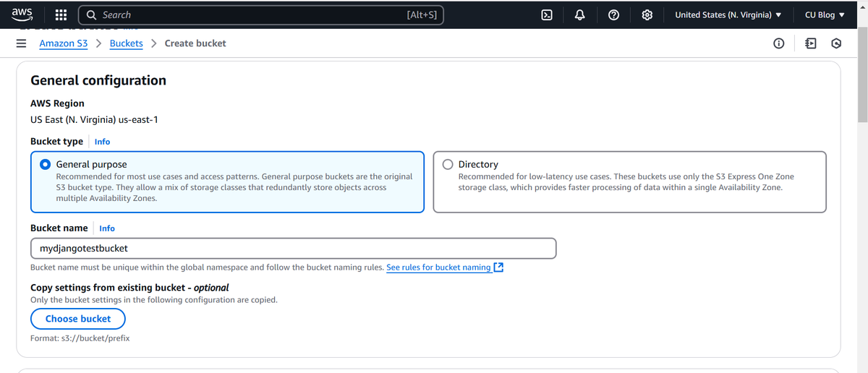Click the Bucket name input field

click(x=294, y=248)
